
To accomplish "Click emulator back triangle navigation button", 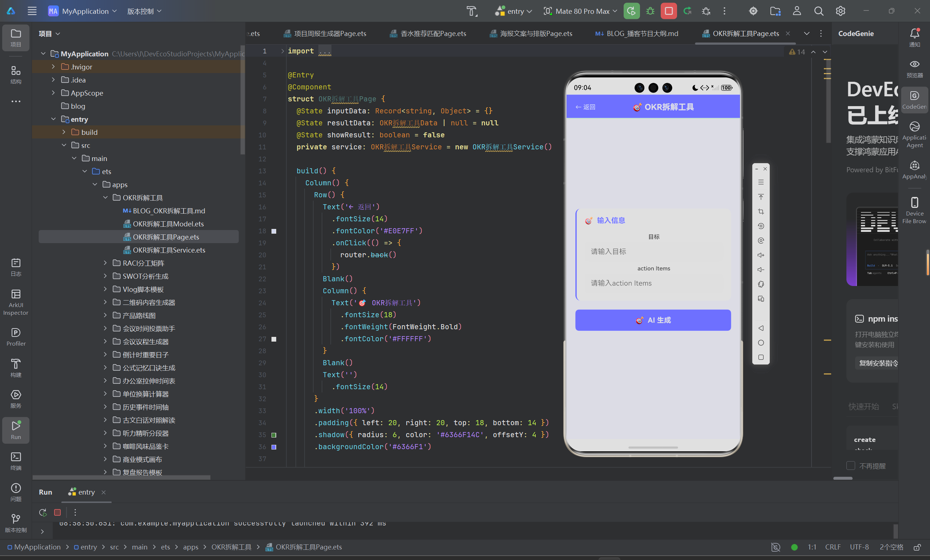I will 761,328.
